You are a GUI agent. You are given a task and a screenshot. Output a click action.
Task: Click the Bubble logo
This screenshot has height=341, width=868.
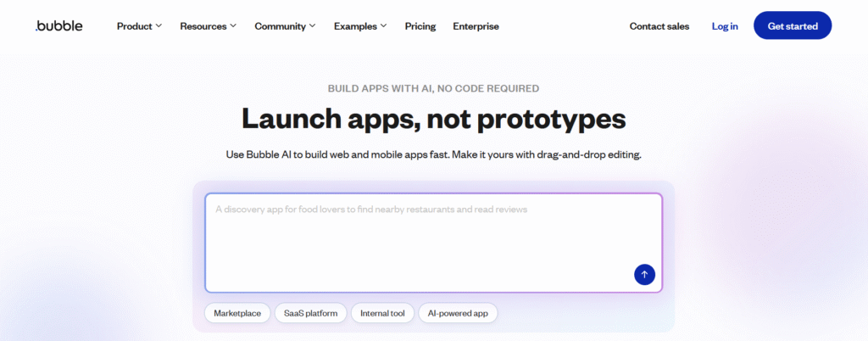[59, 26]
